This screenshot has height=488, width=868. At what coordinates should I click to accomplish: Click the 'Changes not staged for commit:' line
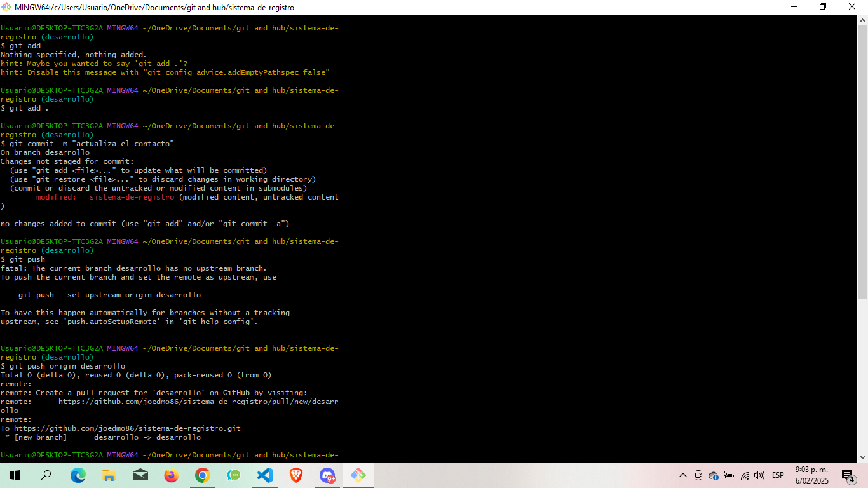tap(67, 161)
